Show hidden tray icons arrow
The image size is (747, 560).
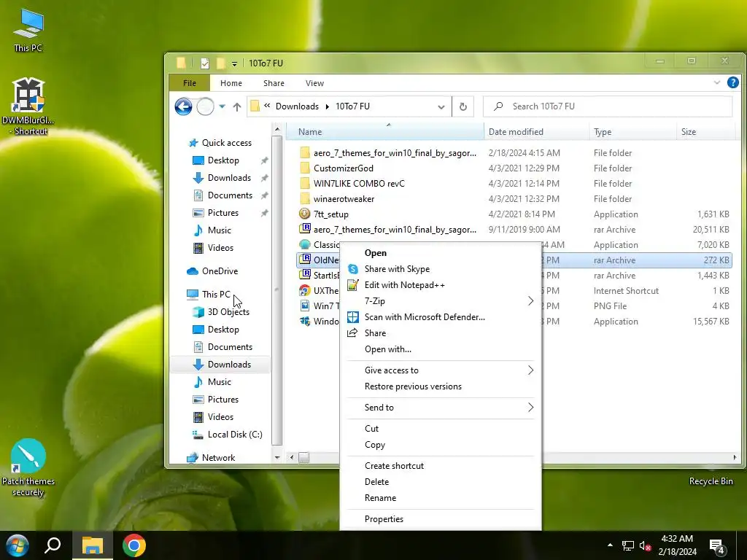coord(610,545)
